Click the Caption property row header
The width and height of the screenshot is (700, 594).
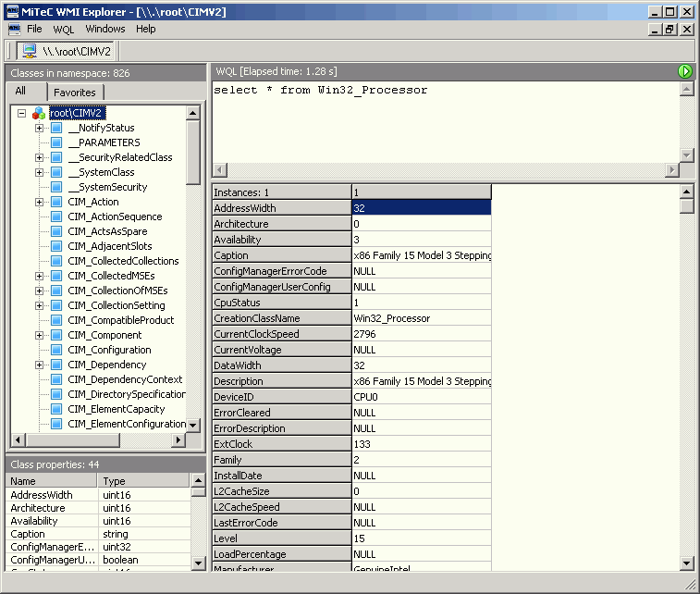[x=282, y=255]
